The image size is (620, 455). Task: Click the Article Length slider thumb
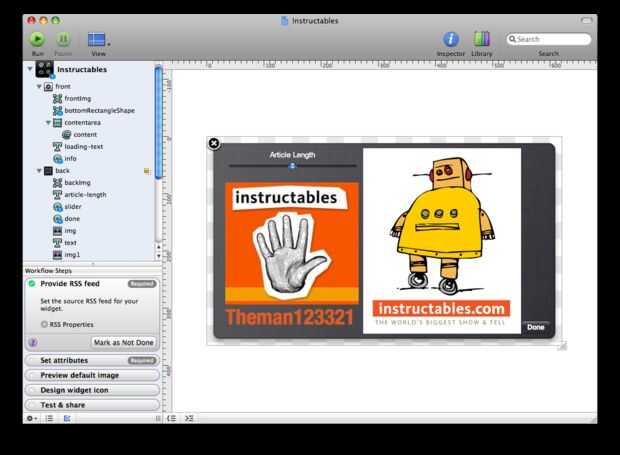point(292,166)
